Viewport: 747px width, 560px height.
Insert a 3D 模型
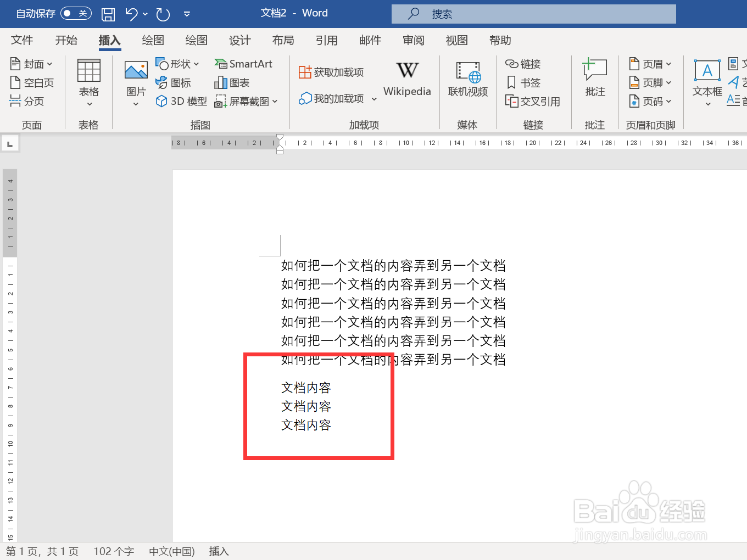click(181, 101)
